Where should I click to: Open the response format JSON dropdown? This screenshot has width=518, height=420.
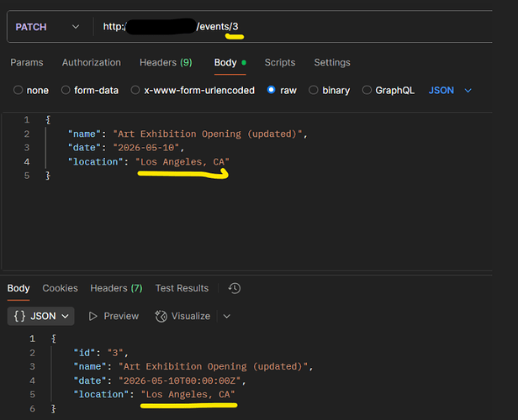click(41, 316)
